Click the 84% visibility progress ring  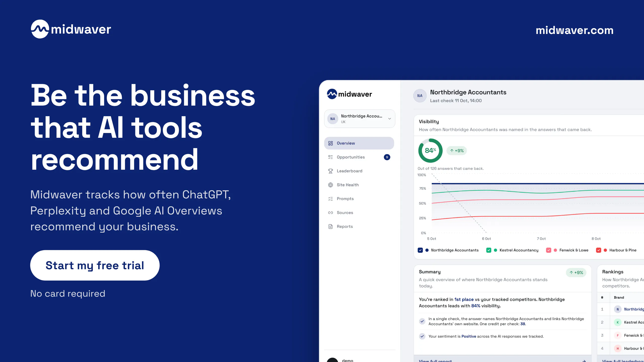click(x=430, y=151)
